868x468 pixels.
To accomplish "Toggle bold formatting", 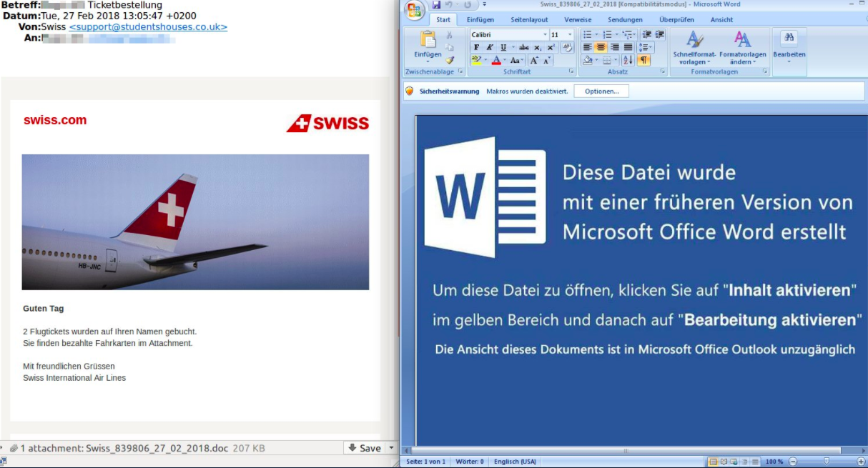I will pos(476,47).
